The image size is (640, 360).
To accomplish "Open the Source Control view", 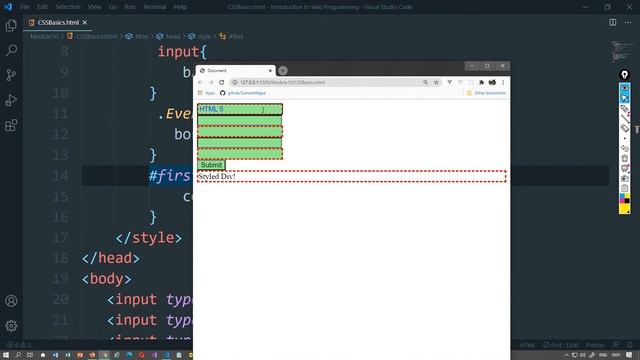I will click(11, 75).
